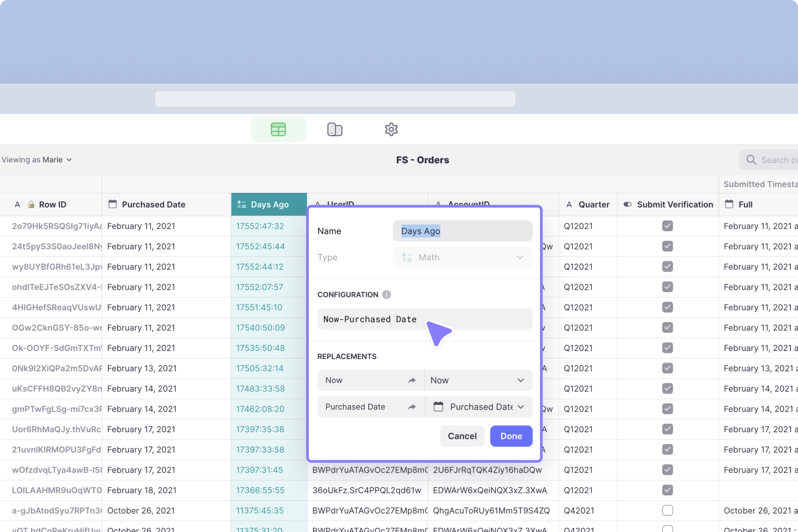Viewport: 798px width, 532px height.
Task: Expand the Now replacement dropdown
Action: click(x=519, y=380)
